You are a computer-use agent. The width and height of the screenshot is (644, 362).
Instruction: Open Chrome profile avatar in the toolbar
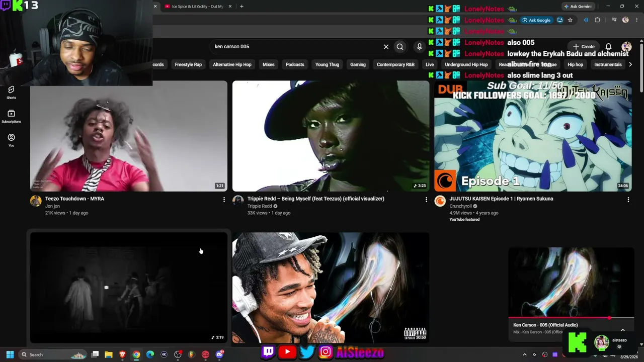point(625,20)
